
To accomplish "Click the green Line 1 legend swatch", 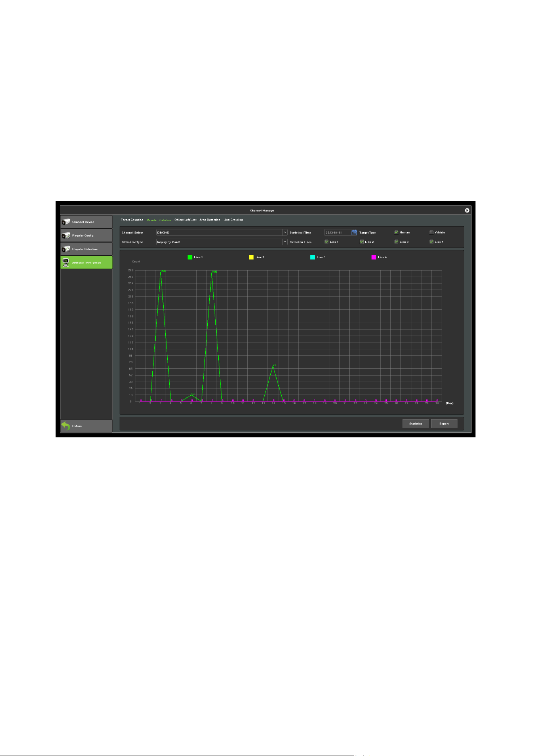I will [190, 257].
